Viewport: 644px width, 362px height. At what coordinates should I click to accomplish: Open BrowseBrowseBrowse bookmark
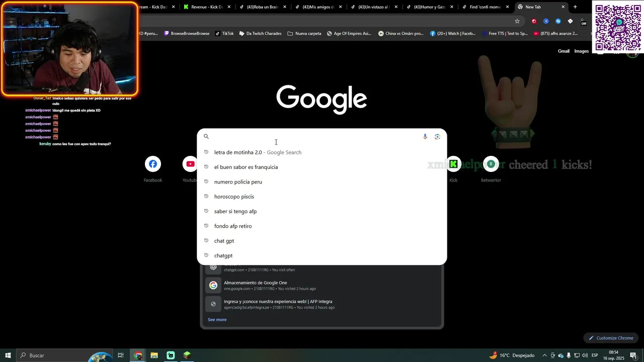coord(187,34)
